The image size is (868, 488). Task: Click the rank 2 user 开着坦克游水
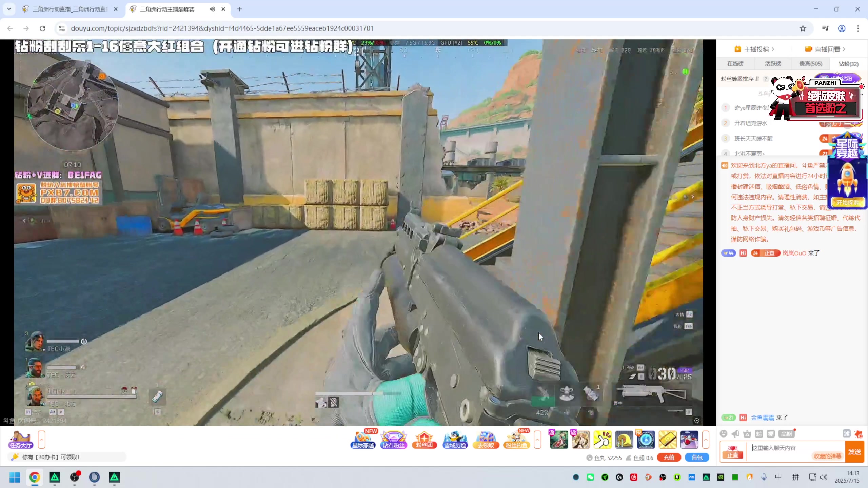[750, 123]
